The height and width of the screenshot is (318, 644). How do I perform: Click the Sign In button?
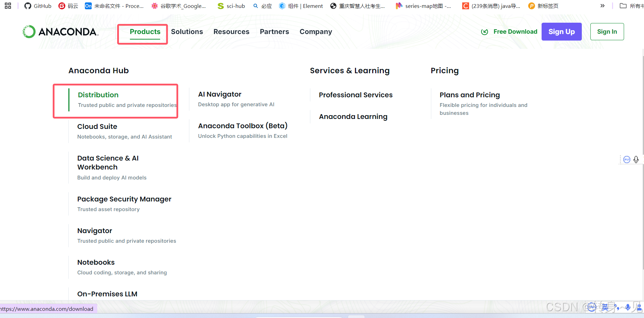point(607,32)
